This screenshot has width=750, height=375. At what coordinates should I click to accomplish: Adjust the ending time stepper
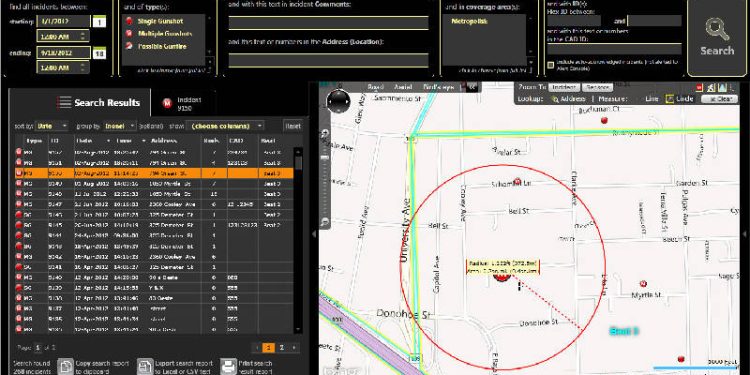coord(83,67)
